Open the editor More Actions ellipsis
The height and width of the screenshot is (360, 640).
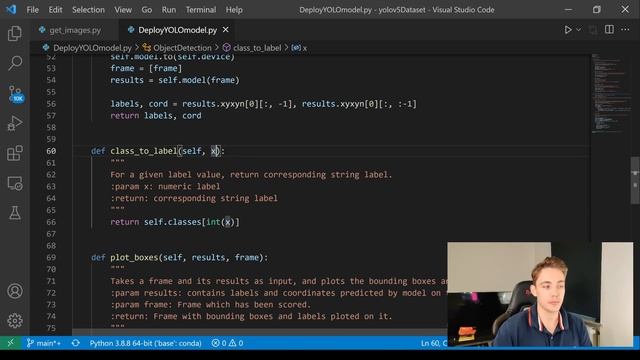click(x=625, y=29)
